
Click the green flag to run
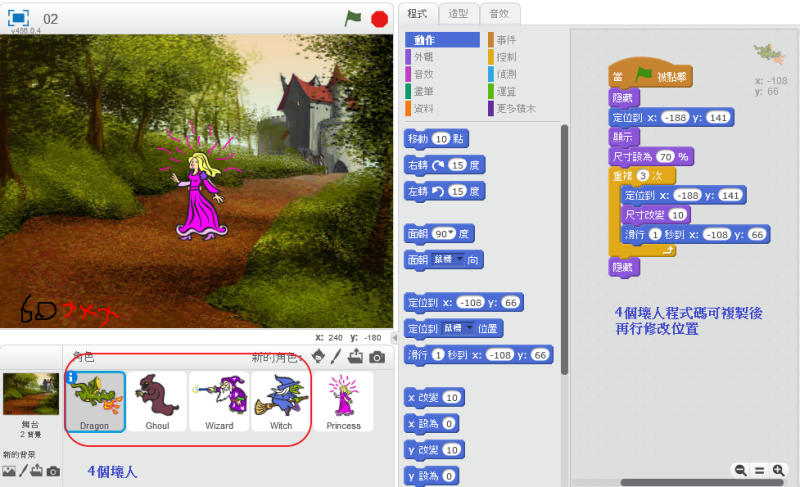(x=353, y=18)
